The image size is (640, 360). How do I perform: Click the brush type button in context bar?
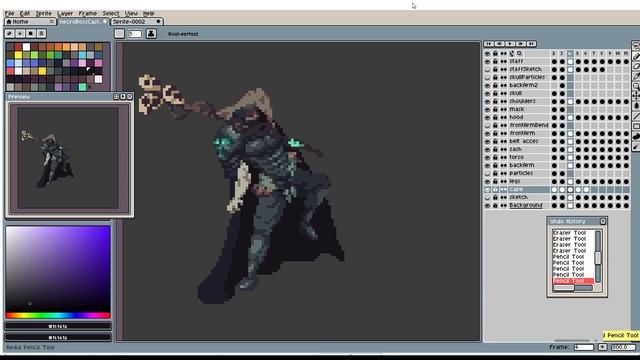[x=119, y=34]
